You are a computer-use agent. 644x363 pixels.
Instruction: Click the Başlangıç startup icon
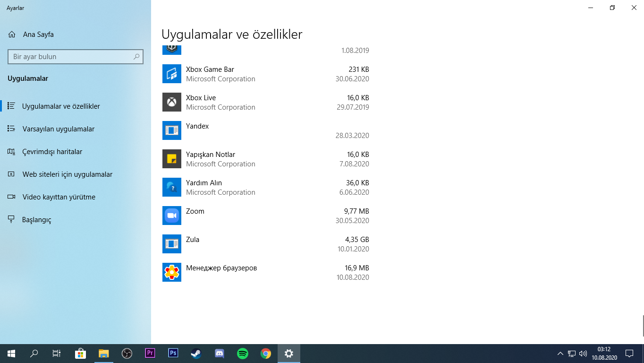(x=11, y=219)
